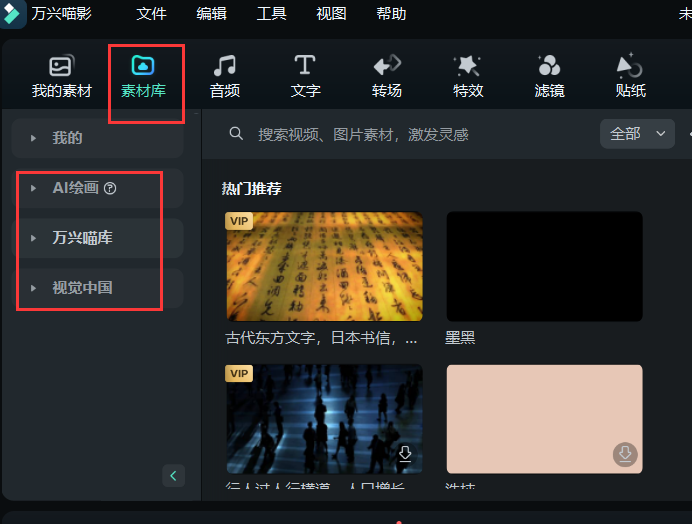Open the 编辑 menu
The height and width of the screenshot is (524, 692).
pos(211,14)
